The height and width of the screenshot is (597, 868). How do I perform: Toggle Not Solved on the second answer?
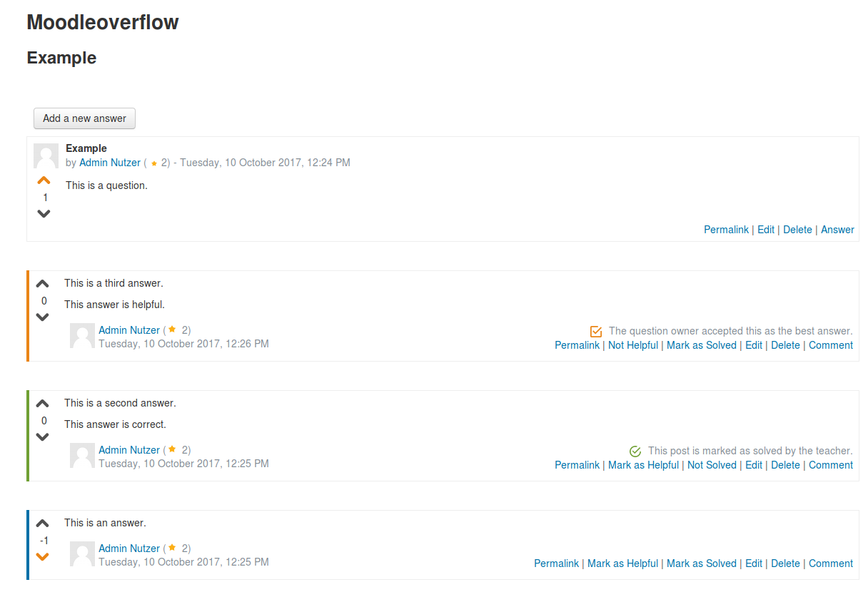pos(711,465)
